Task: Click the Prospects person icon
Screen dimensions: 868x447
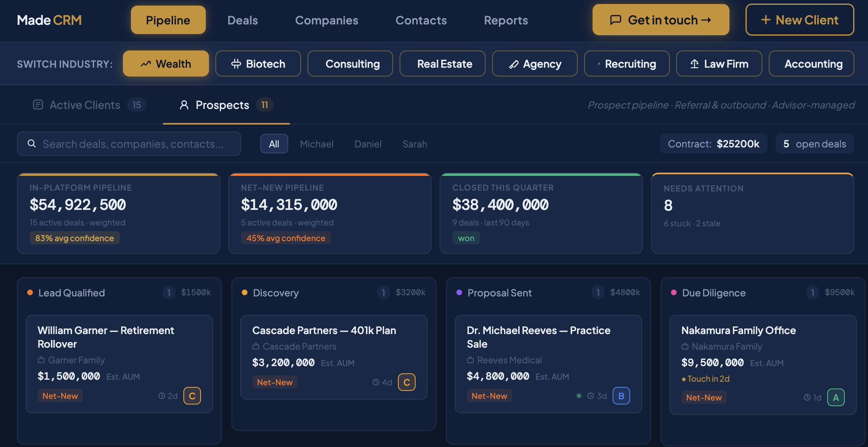Action: point(184,105)
